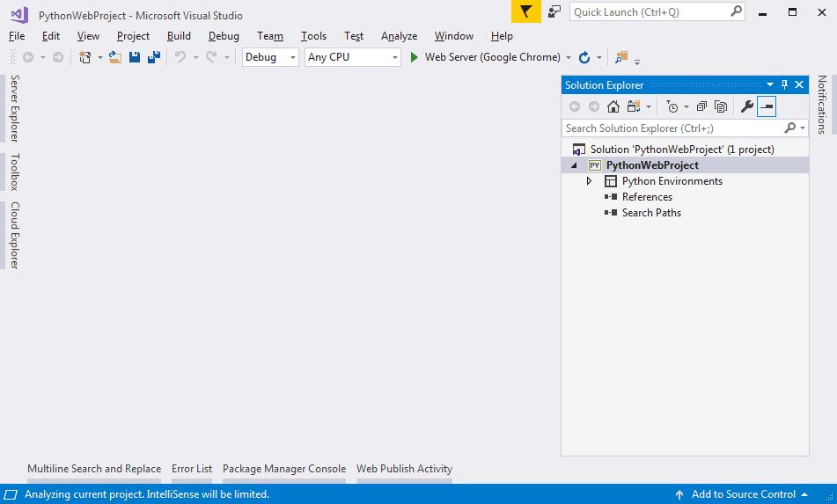The height and width of the screenshot is (504, 837).
Task: Click the Solution Explorer Back arrow
Action: 575,106
